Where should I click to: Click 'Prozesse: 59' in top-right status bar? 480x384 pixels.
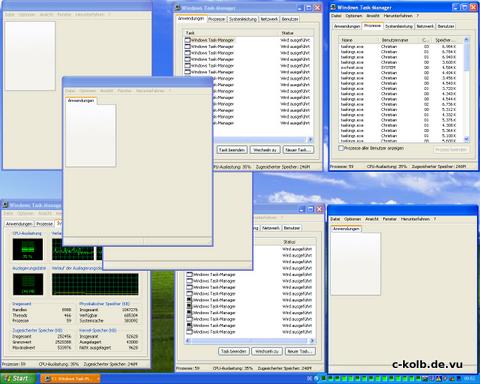tap(342, 166)
